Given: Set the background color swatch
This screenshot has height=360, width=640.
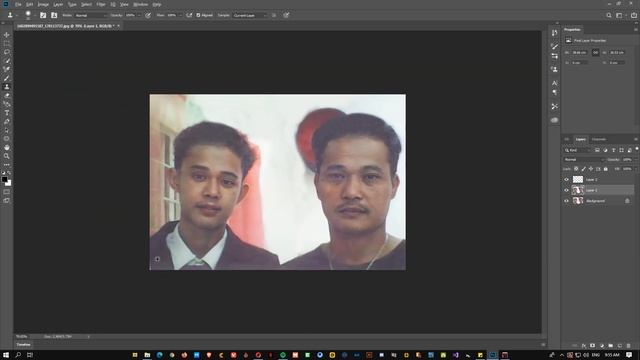Looking at the screenshot, I should click(9, 183).
